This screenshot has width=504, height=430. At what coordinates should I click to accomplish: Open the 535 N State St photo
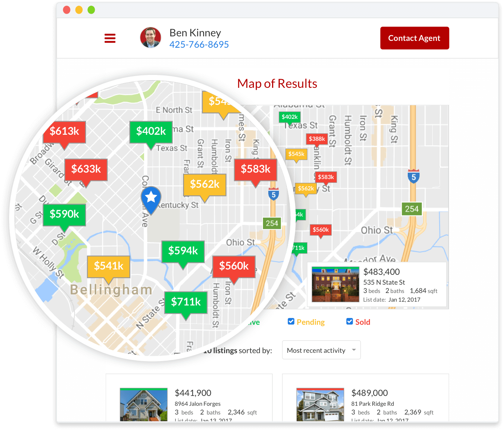[x=335, y=285]
